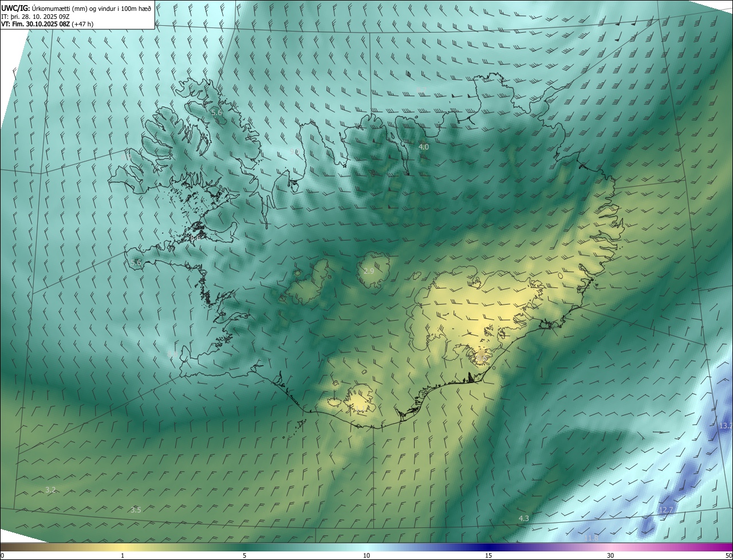Click the 4.0 value label on the map
Image resolution: width=733 pixels, height=560 pixels.
pyautogui.click(x=424, y=147)
